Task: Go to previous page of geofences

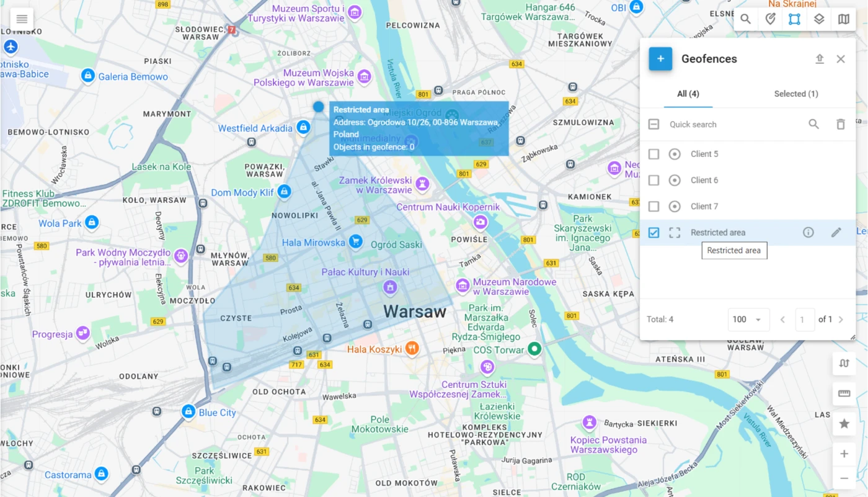Action: pyautogui.click(x=783, y=320)
